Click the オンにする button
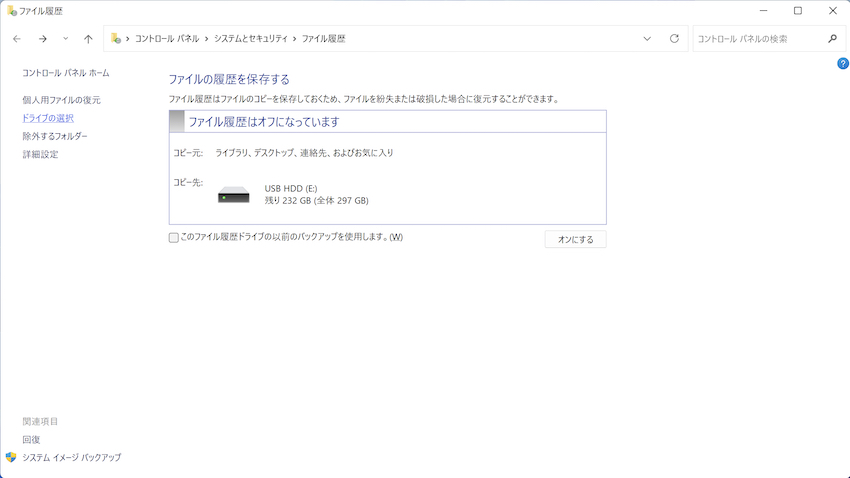Viewport: 850px width, 478px height. point(575,239)
